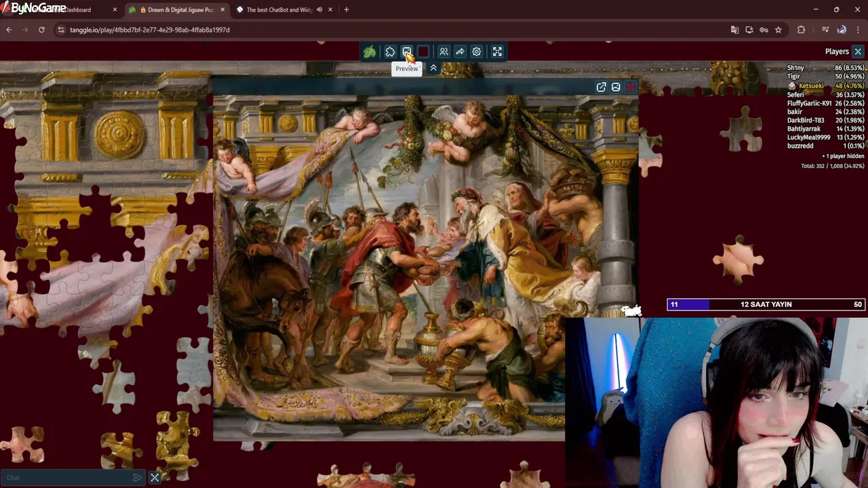The image size is (868, 488).
Task: Pick up the loose piece below the players list
Action: pyautogui.click(x=741, y=129)
